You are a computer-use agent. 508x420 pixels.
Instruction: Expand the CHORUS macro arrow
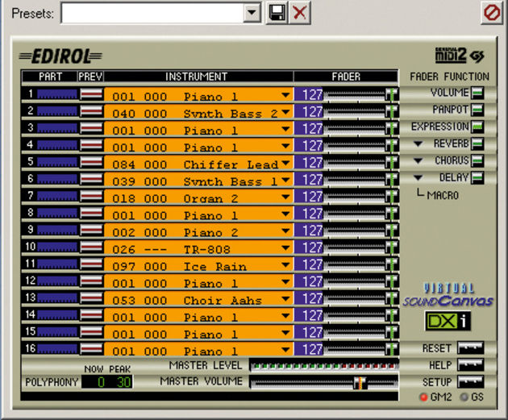(x=418, y=160)
